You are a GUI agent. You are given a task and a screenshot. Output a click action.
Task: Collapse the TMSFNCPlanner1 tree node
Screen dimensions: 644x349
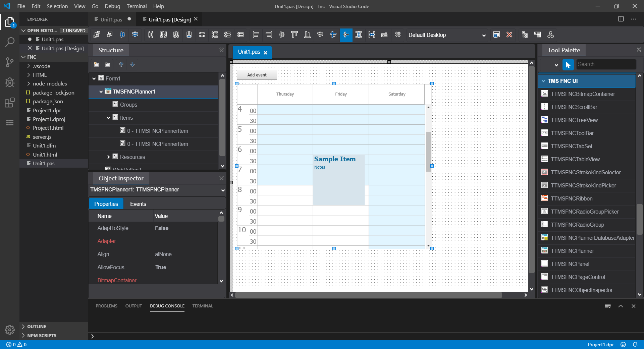(x=101, y=92)
